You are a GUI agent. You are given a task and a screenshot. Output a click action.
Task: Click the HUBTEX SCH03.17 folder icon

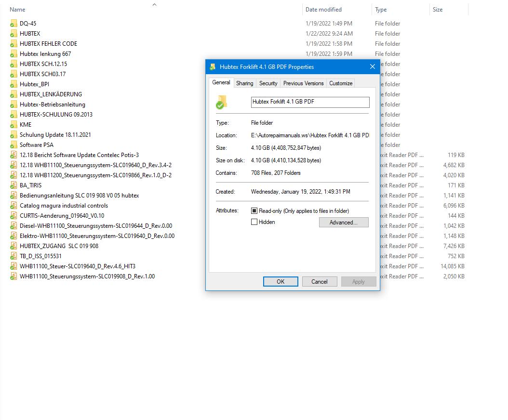click(13, 74)
